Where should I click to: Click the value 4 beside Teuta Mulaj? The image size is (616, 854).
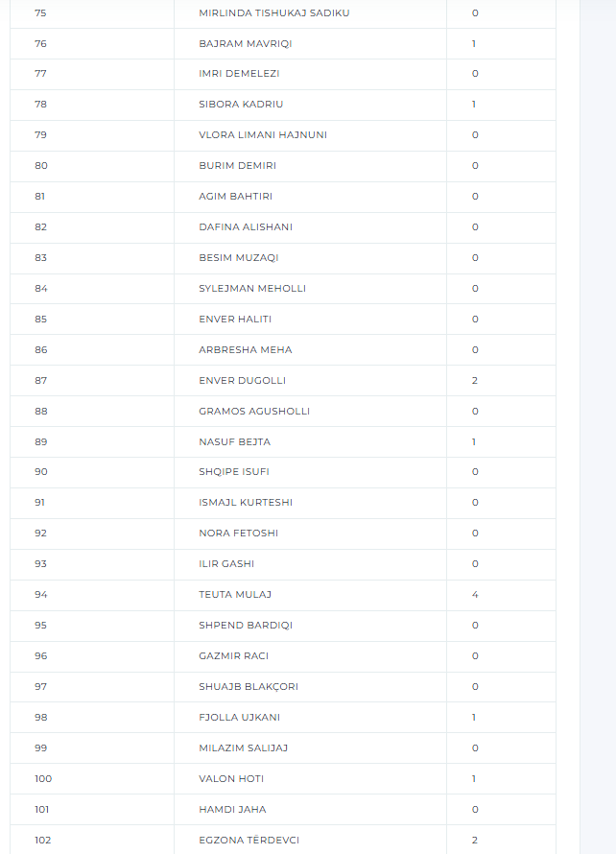475,595
